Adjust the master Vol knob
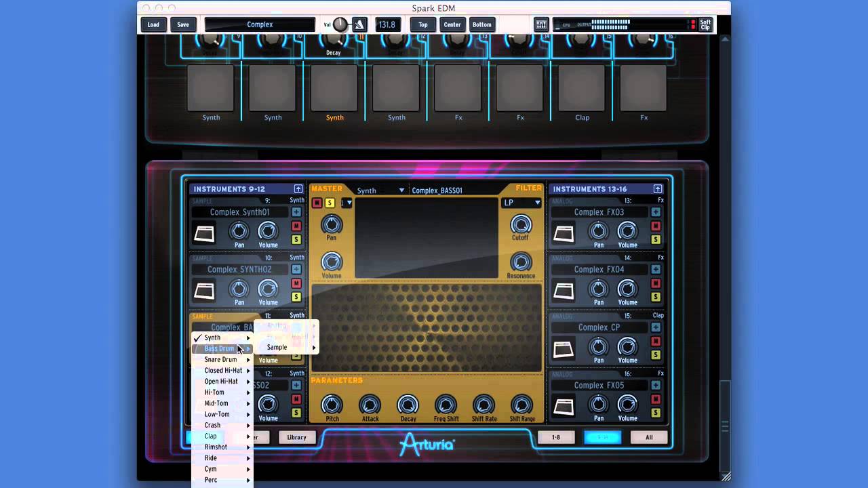The image size is (868, 488). pyautogui.click(x=340, y=24)
